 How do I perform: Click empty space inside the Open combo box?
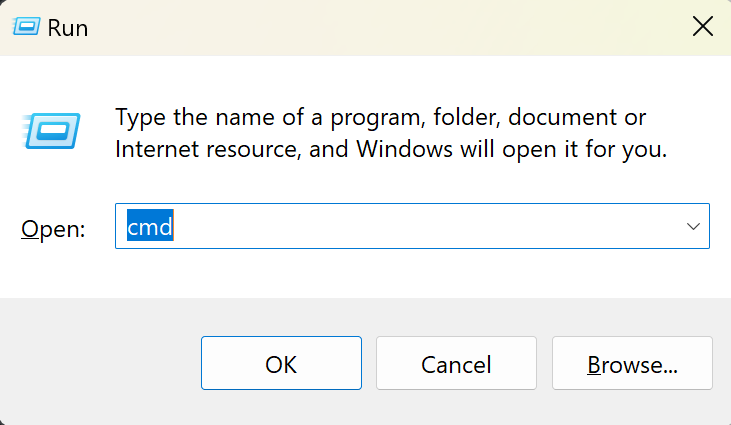click(x=420, y=228)
